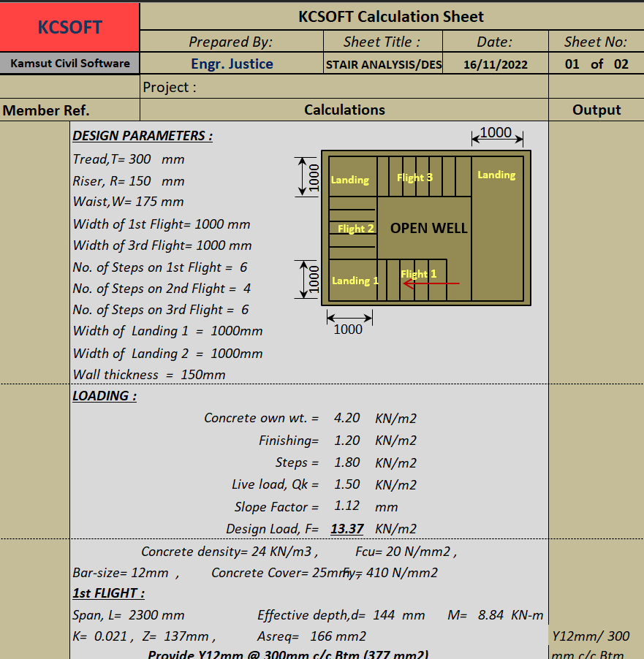Select the top-right Landing label
This screenshot has height=659, width=644.
coord(496,175)
